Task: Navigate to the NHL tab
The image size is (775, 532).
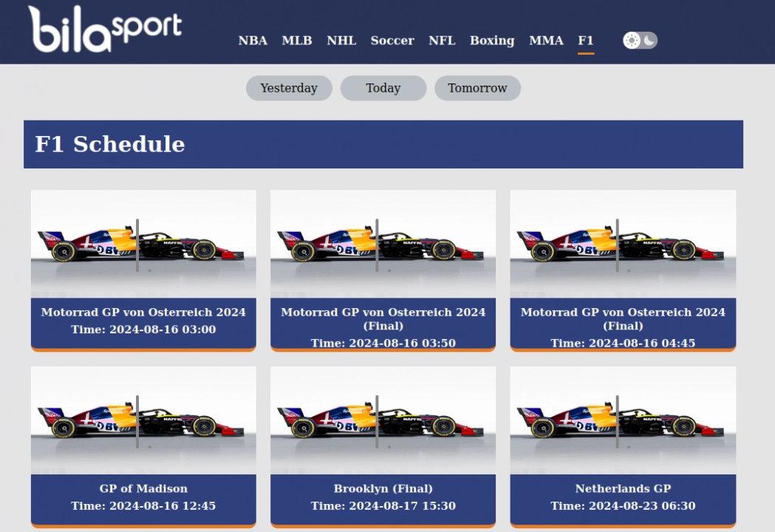Action: 341,41
